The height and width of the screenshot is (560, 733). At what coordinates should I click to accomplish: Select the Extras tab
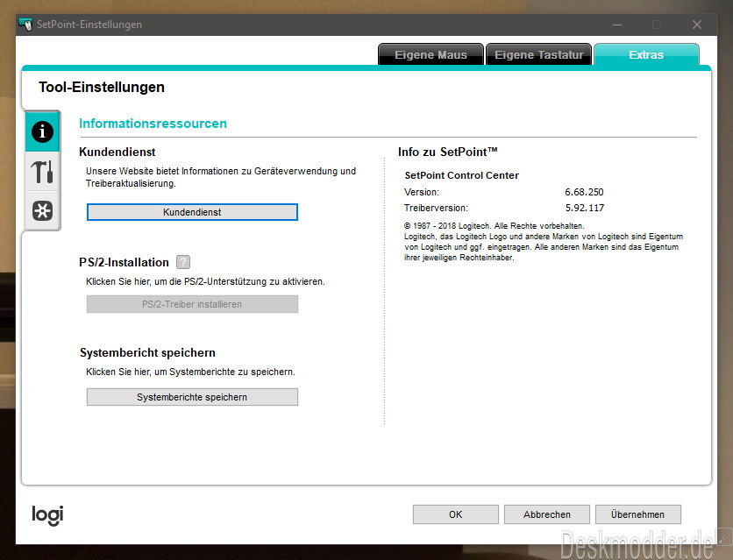(646, 54)
